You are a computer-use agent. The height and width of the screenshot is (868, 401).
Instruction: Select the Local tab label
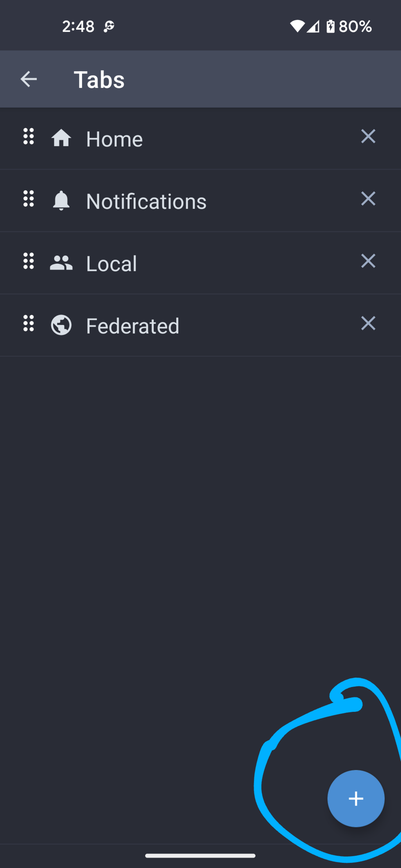coord(112,263)
